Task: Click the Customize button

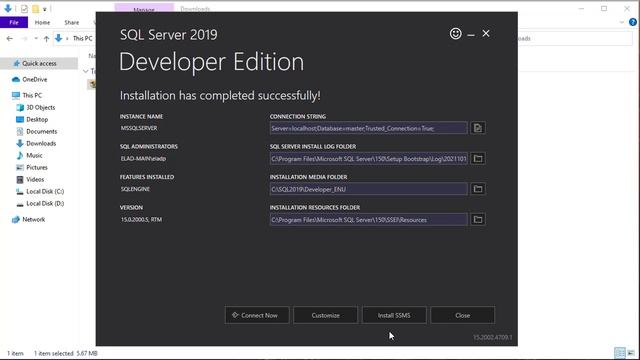Action: tap(325, 315)
